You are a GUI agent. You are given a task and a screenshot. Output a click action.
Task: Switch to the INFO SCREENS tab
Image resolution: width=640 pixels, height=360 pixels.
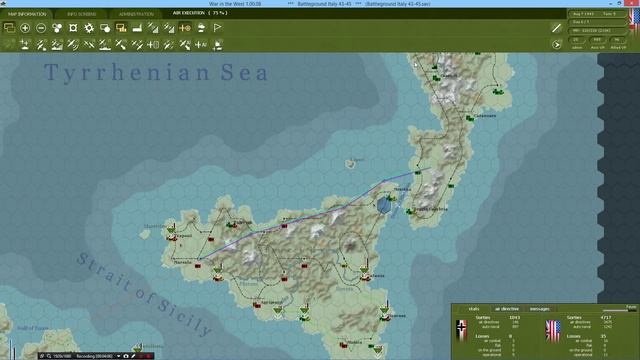81,14
